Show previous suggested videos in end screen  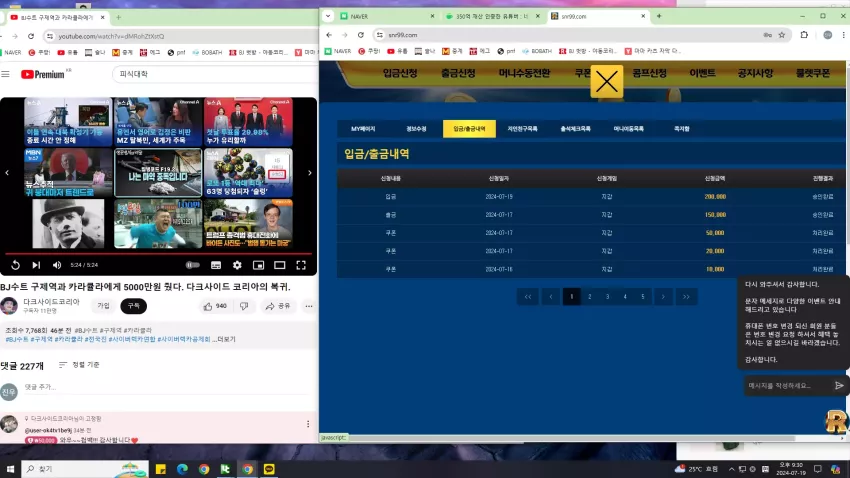tap(7, 173)
